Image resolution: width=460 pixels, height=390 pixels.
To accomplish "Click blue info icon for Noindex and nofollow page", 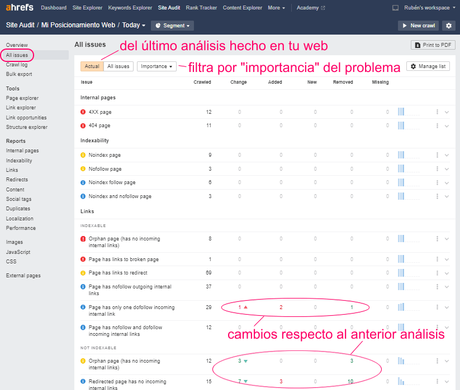I will [83, 196].
